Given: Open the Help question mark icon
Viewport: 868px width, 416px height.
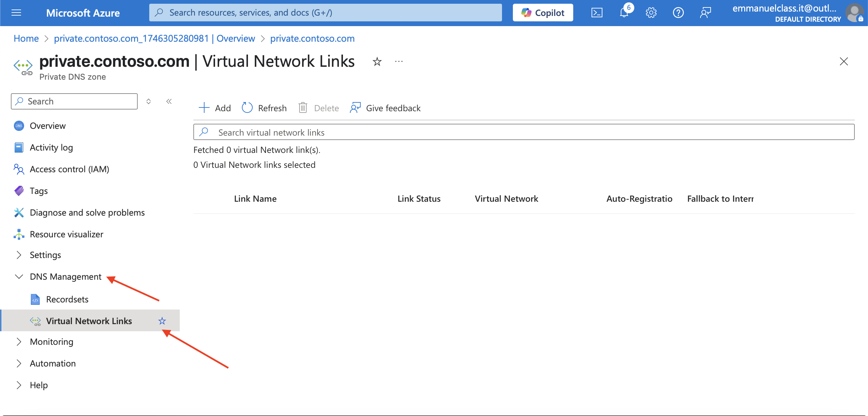Looking at the screenshot, I should pyautogui.click(x=678, y=13).
